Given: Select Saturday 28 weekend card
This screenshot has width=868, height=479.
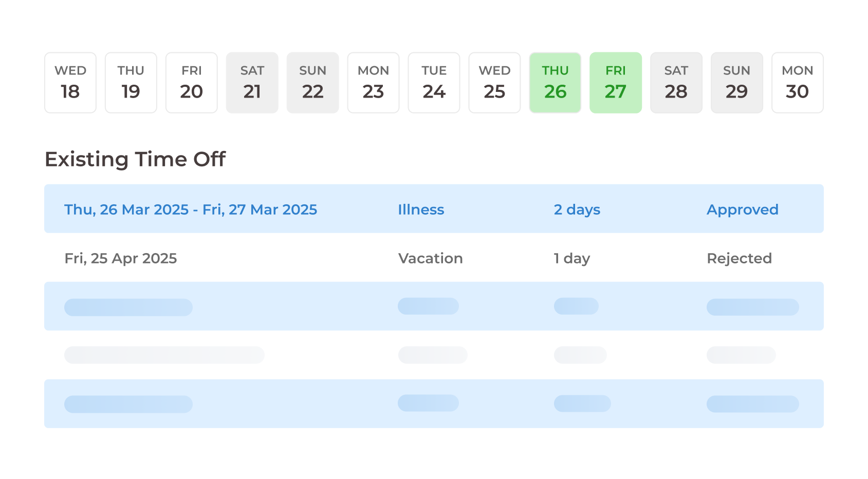Looking at the screenshot, I should click(x=676, y=83).
